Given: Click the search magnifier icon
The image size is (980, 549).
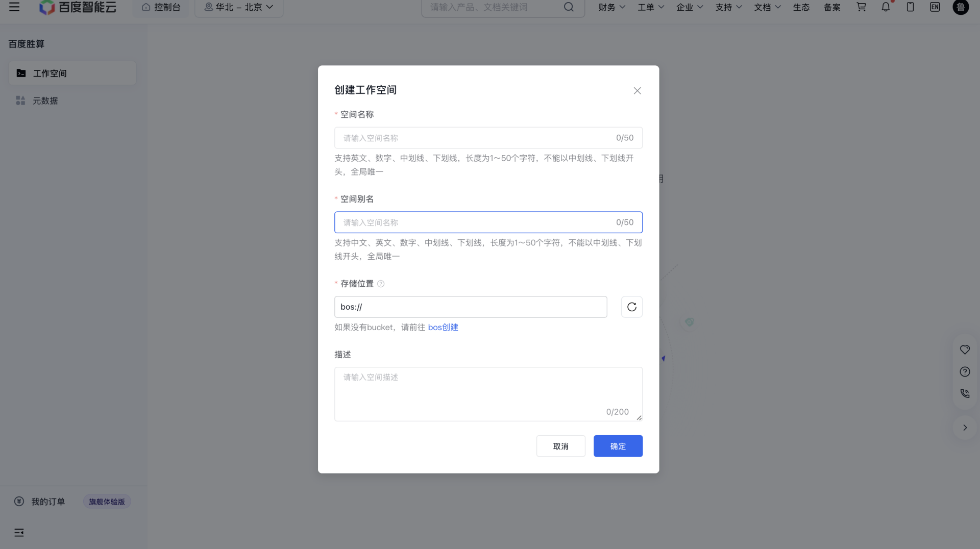Looking at the screenshot, I should coord(569,7).
